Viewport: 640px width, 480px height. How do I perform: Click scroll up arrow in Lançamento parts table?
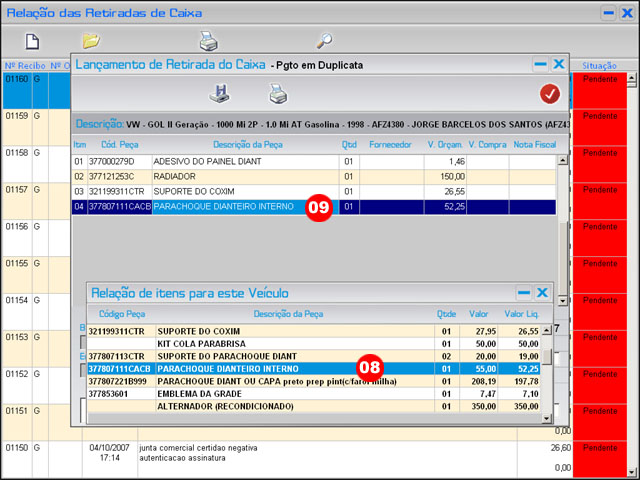coord(562,158)
